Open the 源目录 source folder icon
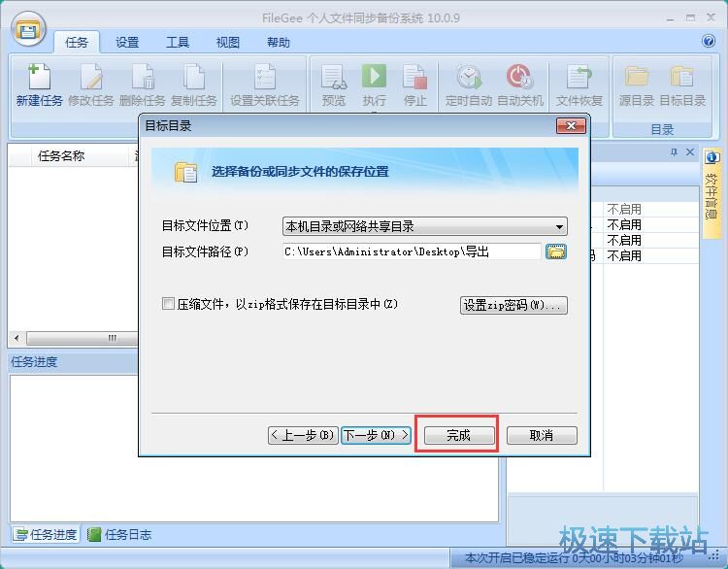Screen dimensions: 728x569 pos(637,77)
